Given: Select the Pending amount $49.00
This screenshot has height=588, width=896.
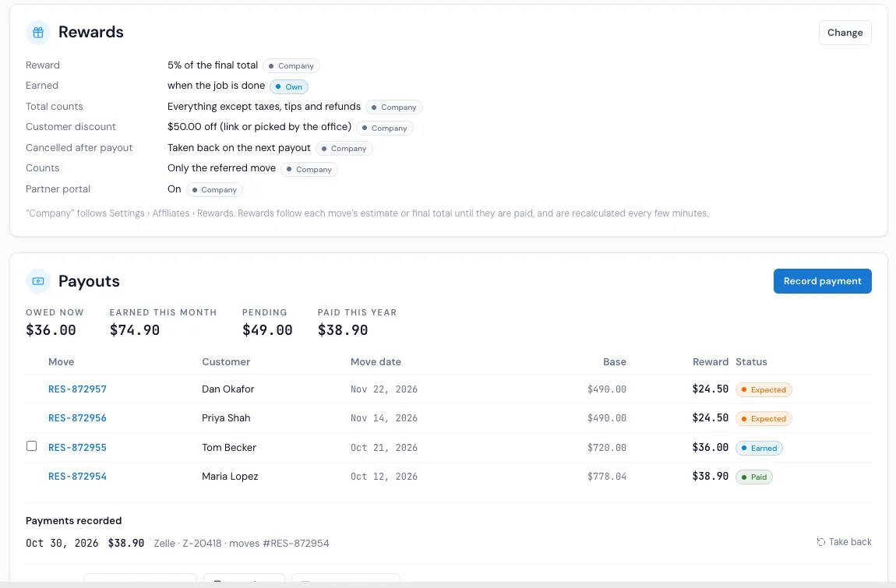Looking at the screenshot, I should [267, 330].
